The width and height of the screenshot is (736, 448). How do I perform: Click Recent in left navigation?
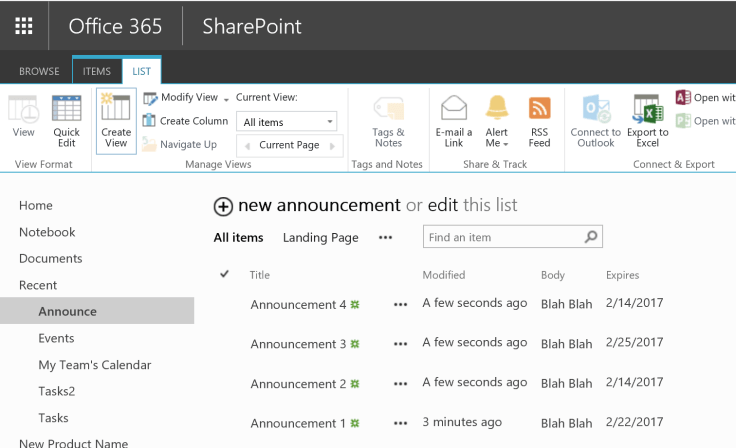38,285
